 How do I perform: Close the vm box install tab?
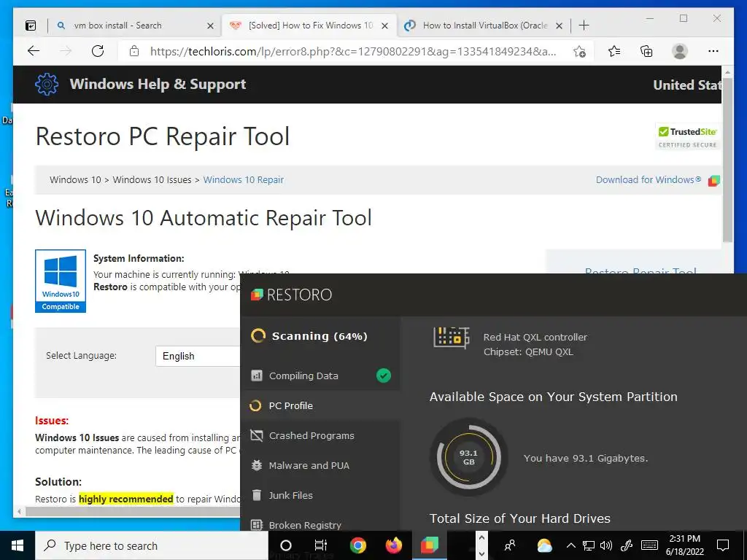click(x=210, y=26)
